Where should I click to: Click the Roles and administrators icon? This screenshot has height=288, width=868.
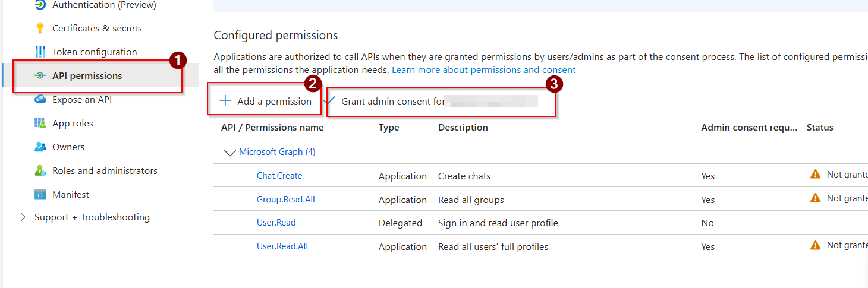point(40,170)
